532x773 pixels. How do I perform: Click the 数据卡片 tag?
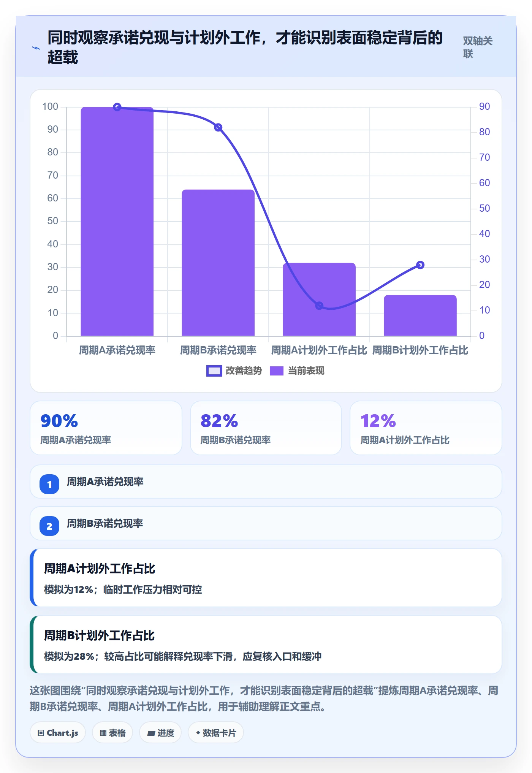tap(216, 733)
